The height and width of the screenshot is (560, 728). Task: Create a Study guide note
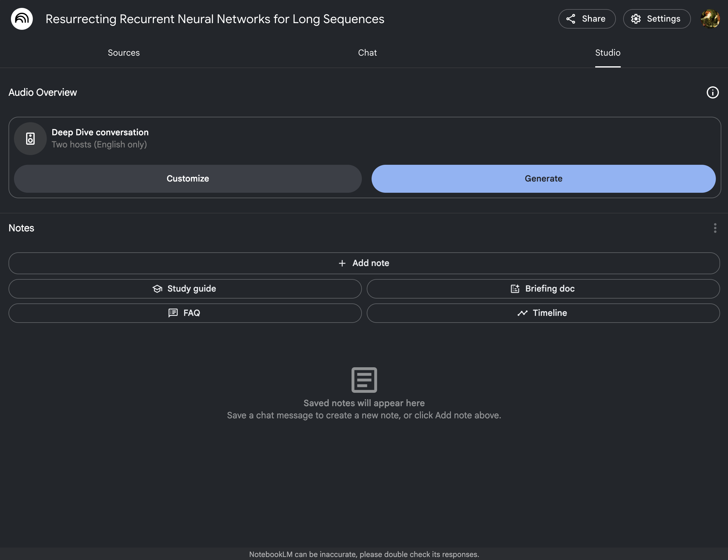point(185,289)
